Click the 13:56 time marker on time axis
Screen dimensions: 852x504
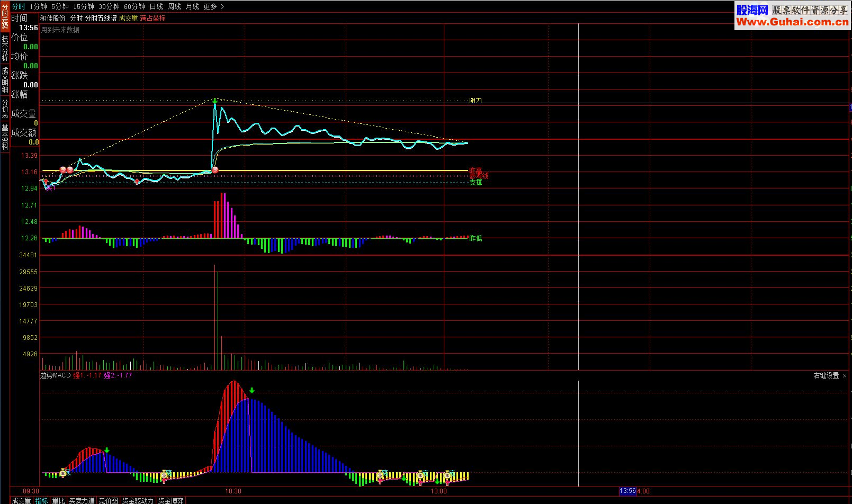[627, 491]
